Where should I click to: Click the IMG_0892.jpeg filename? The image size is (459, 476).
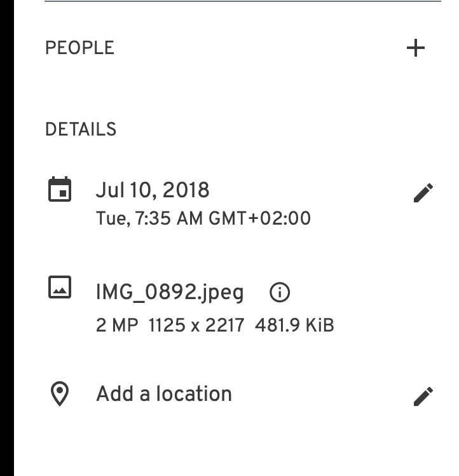(170, 293)
